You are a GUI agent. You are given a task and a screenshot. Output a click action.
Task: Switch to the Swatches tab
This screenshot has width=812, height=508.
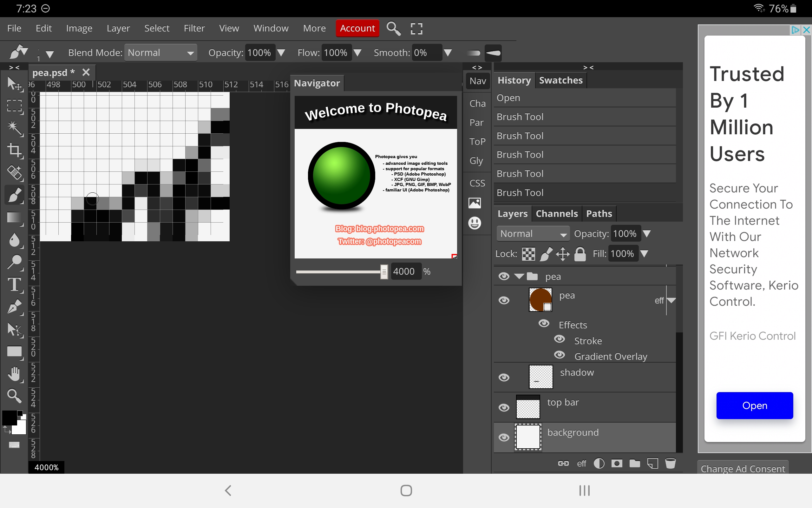(561, 80)
